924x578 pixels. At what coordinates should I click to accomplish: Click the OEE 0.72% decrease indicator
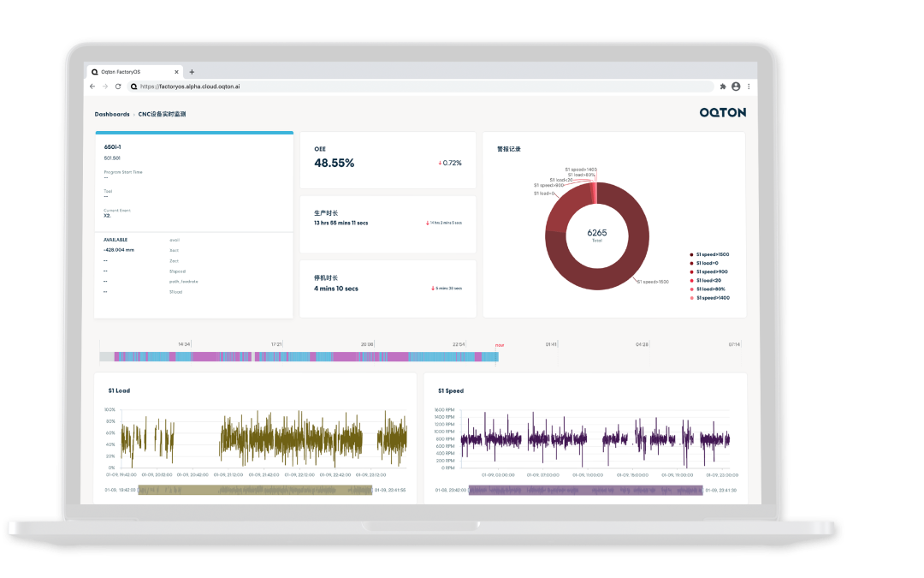(450, 163)
